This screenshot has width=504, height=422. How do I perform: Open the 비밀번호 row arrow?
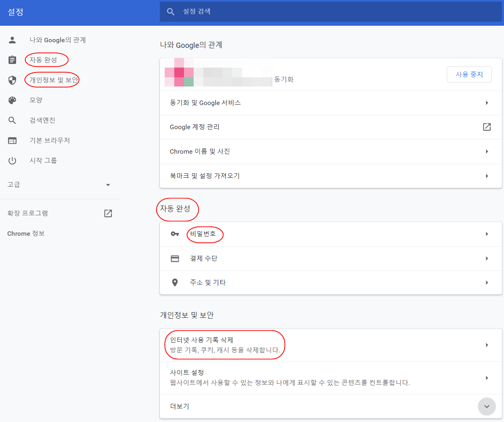tap(487, 234)
